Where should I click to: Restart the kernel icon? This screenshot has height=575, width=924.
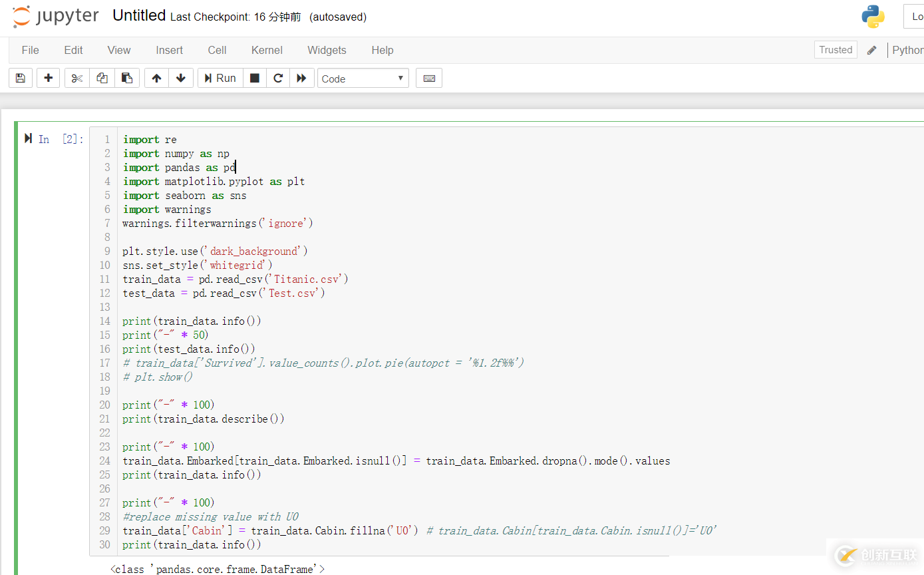coord(278,79)
